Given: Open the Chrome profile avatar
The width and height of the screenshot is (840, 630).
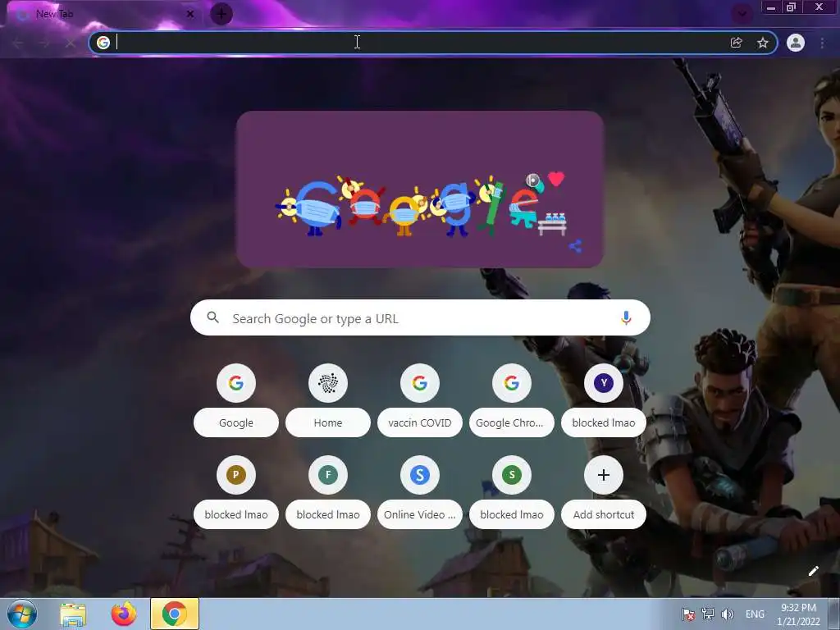Looking at the screenshot, I should [796, 43].
